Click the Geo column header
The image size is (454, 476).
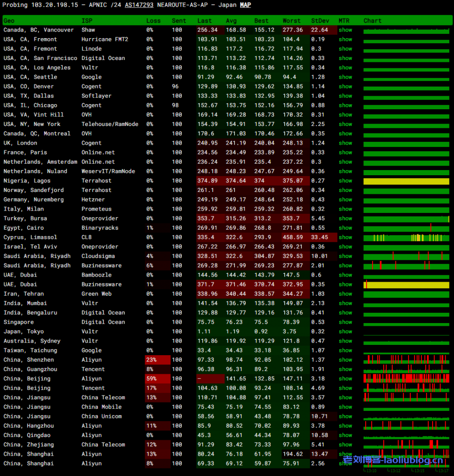(x=9, y=21)
